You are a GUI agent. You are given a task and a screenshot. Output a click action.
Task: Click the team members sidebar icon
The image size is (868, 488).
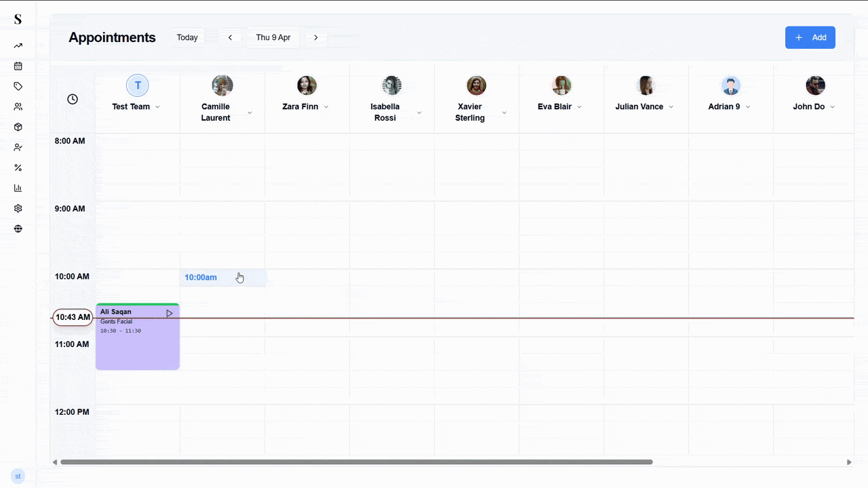[x=18, y=106]
